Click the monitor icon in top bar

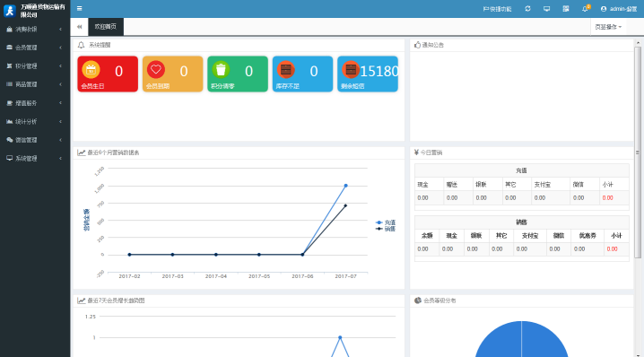coord(546,9)
